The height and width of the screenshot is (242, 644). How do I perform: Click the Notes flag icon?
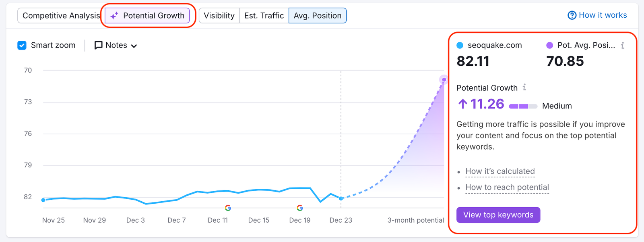[98, 45]
